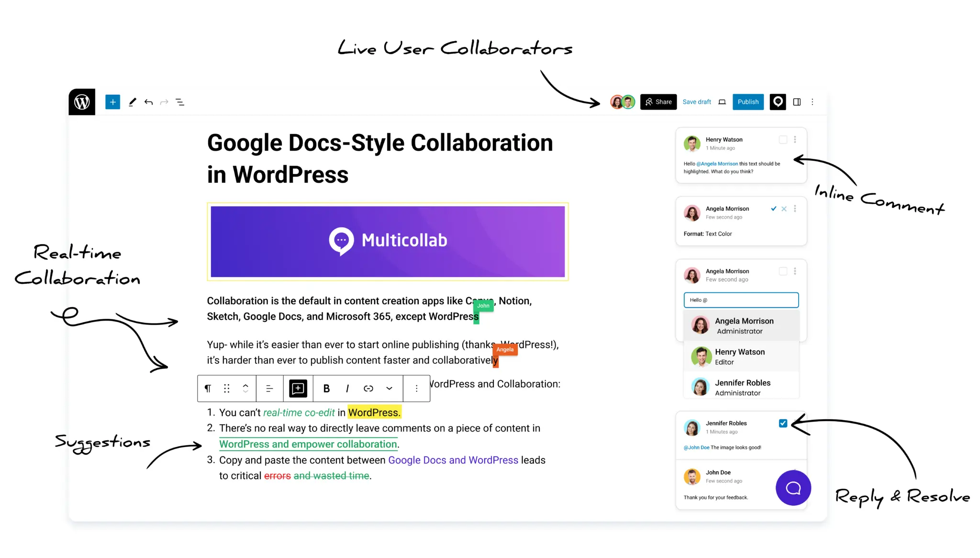980x558 pixels.
Task: Select the undo arrow tool
Action: click(x=148, y=101)
